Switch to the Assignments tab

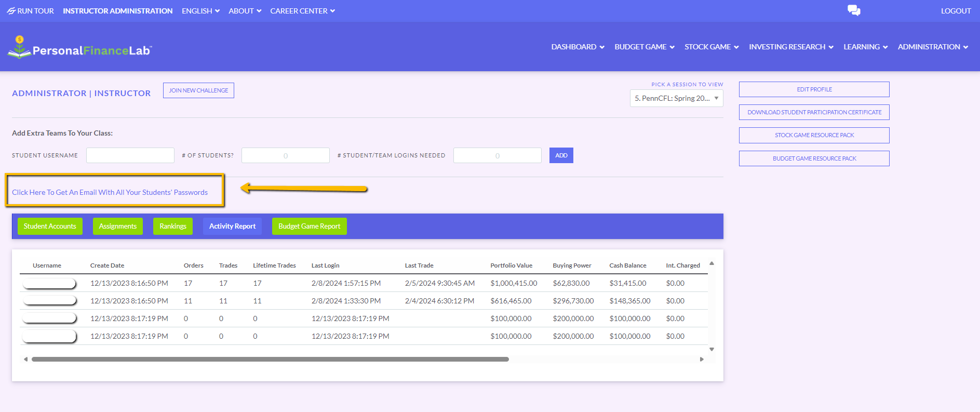pos(118,226)
